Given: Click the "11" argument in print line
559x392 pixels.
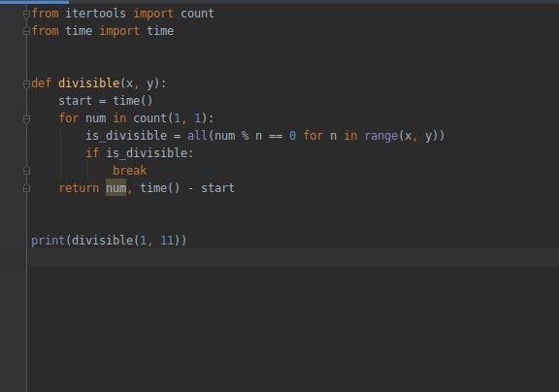Looking at the screenshot, I should pos(167,241).
